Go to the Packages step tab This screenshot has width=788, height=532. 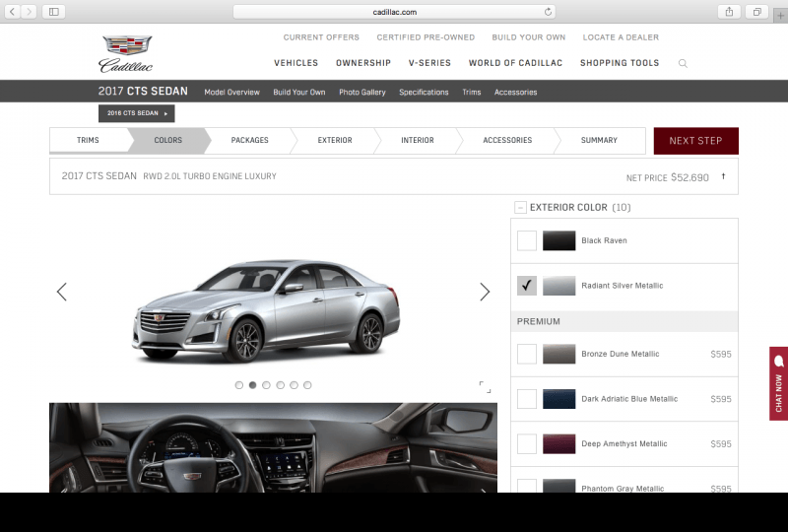tap(250, 140)
